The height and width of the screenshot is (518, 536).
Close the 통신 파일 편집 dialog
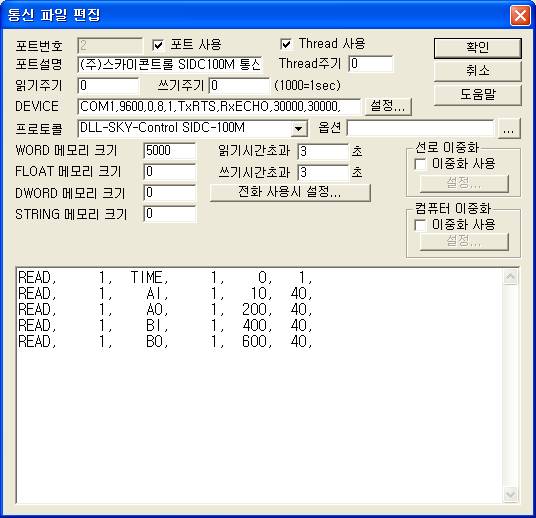click(x=520, y=15)
